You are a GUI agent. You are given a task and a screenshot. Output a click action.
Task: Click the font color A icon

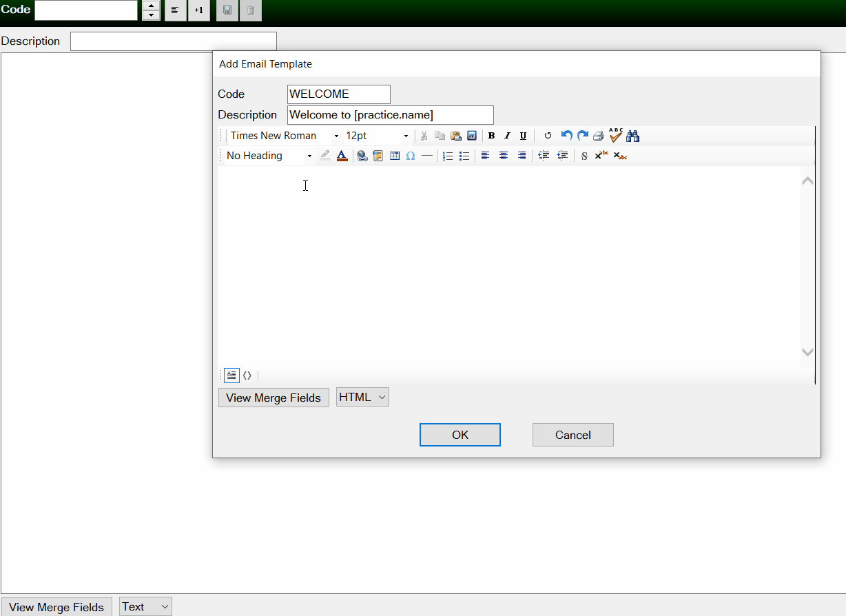tap(342, 156)
